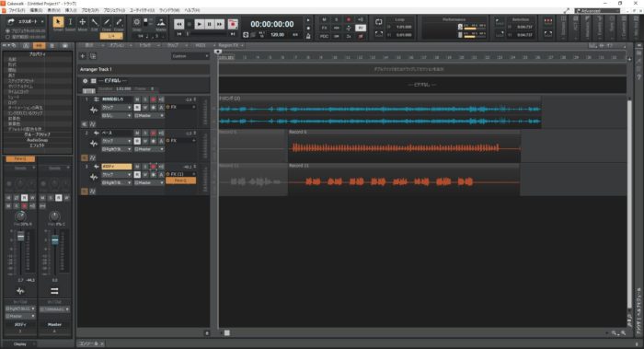The width and height of the screenshot is (644, 349).
Task: Click the Marks icon in Snap module
Action: click(x=161, y=22)
